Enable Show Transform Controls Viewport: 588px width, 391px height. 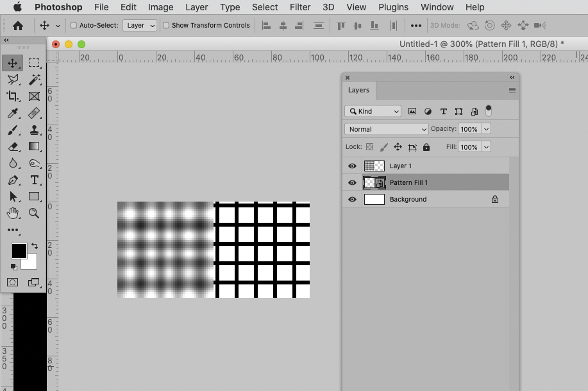[165, 25]
